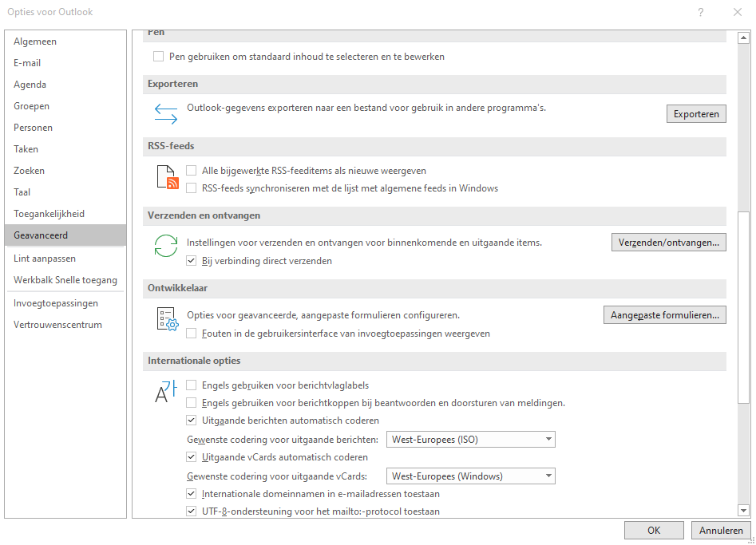Click the Developer forms gear icon
The height and width of the screenshot is (545, 756).
tap(166, 319)
